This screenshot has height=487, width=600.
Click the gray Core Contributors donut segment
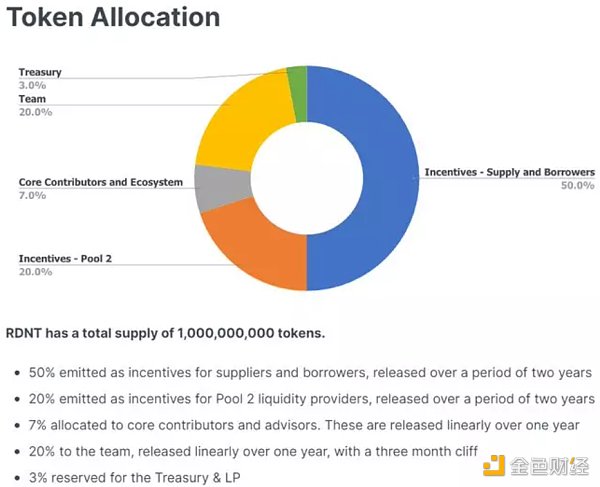pos(213,187)
